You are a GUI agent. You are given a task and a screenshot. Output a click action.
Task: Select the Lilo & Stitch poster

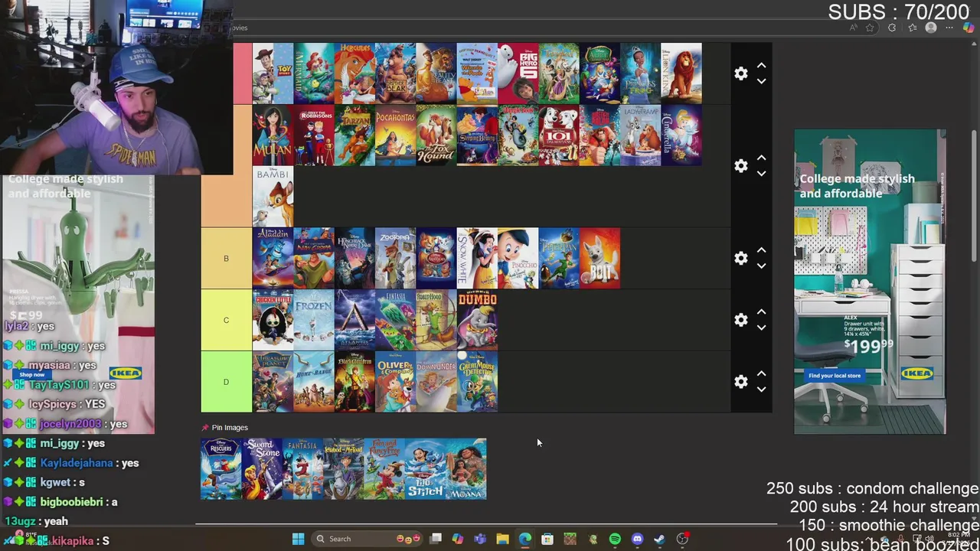425,469
